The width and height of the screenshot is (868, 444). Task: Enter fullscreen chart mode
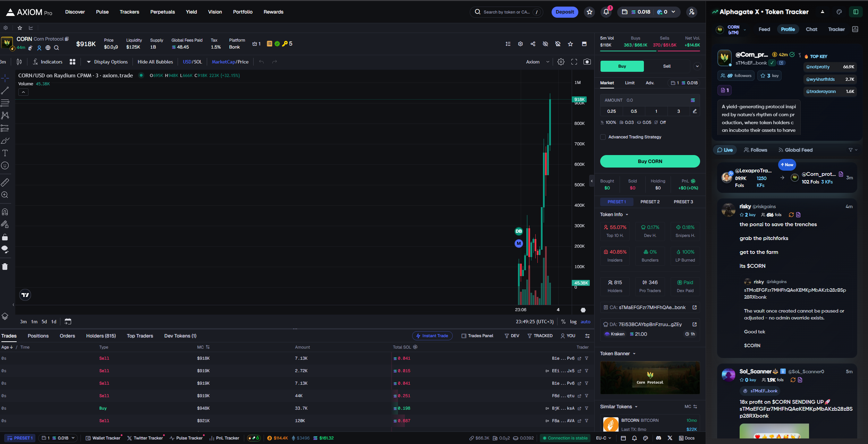[574, 62]
